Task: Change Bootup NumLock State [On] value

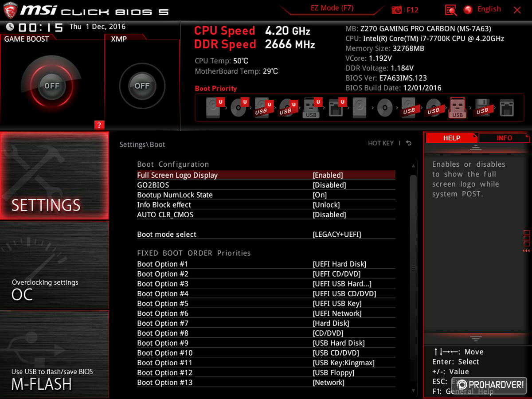Action: (x=320, y=195)
